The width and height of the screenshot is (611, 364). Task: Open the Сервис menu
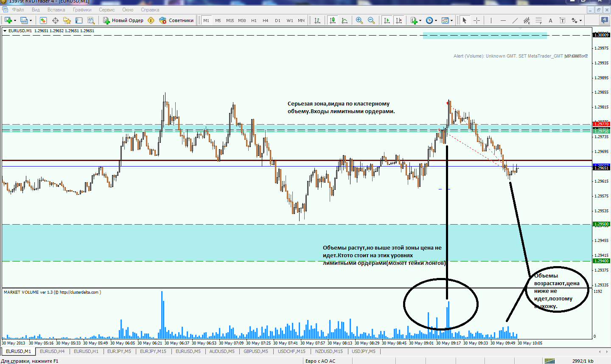point(107,10)
